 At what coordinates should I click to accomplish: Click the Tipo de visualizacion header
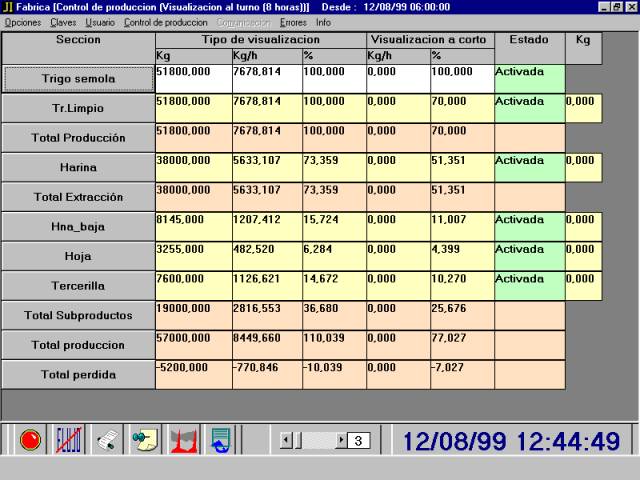tap(261, 40)
